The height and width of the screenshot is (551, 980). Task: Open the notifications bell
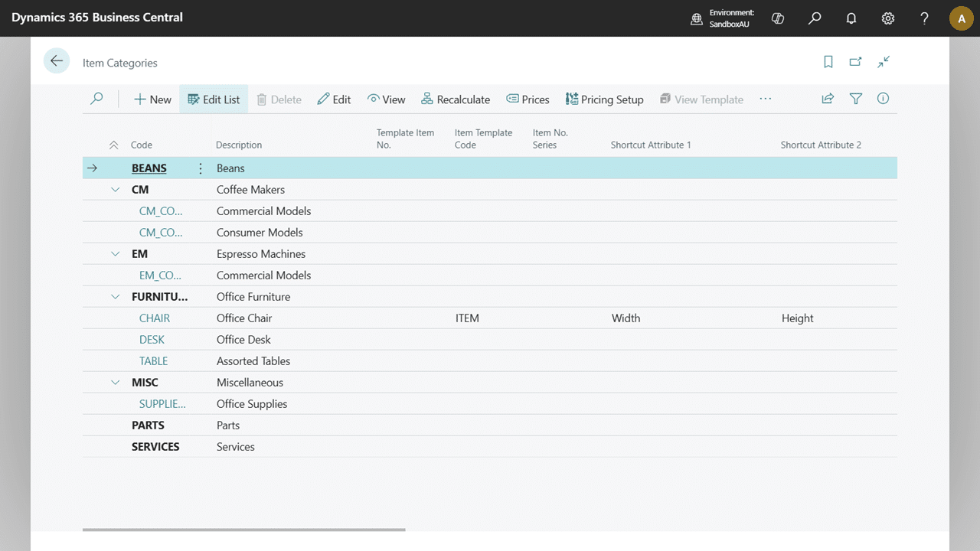click(x=851, y=18)
